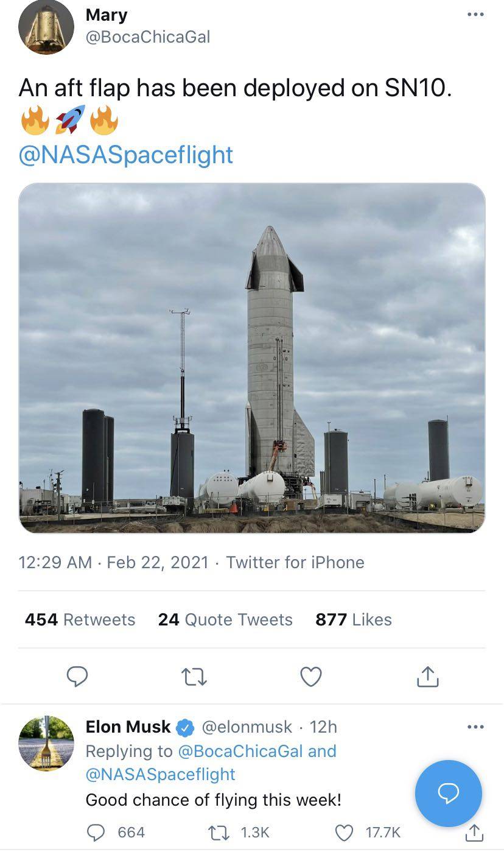Share Mary's tweet using the share icon
This screenshot has width=504, height=852.
coord(427,676)
